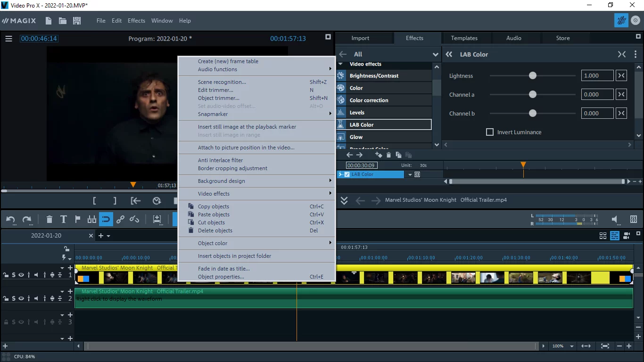This screenshot has width=644, height=362.
Task: Copy keyframe icon in effects panel
Action: pos(398,155)
